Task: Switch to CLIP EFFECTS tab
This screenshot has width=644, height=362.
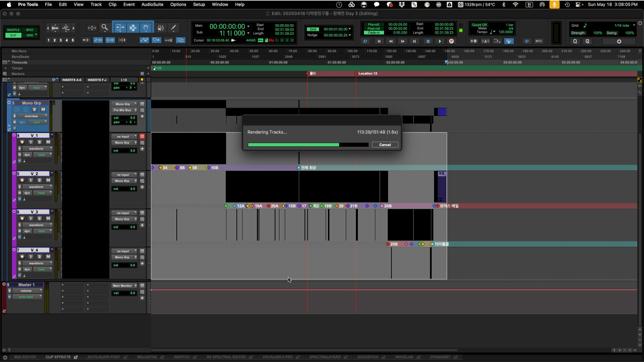Action: click(x=58, y=357)
